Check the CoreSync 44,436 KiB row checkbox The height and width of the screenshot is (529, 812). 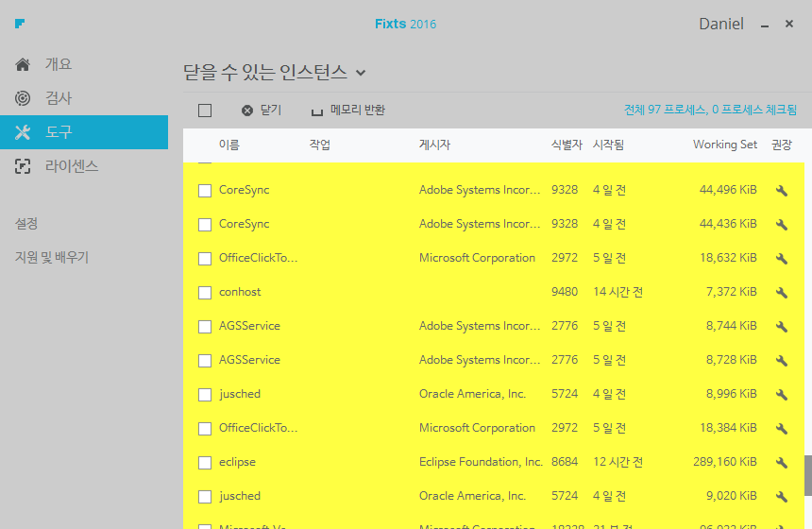205,224
